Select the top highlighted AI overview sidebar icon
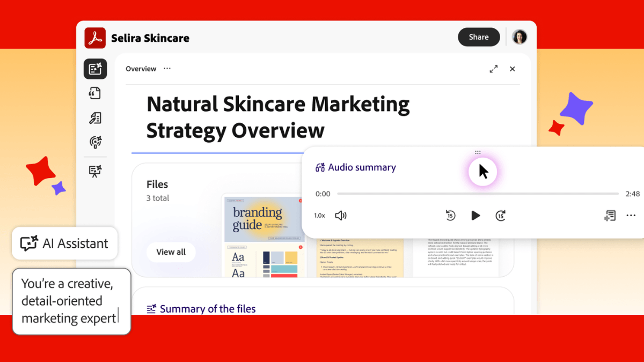The image size is (644, 362). [x=95, y=69]
